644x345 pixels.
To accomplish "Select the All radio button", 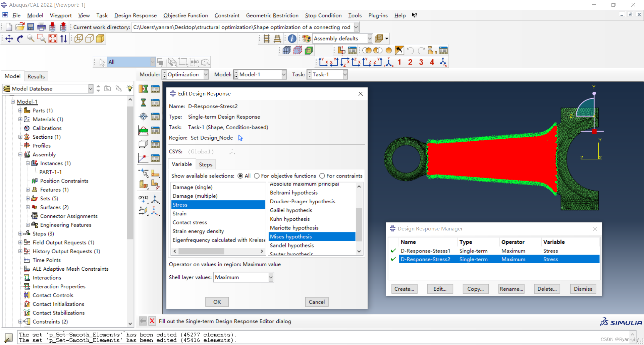I will coord(240,176).
